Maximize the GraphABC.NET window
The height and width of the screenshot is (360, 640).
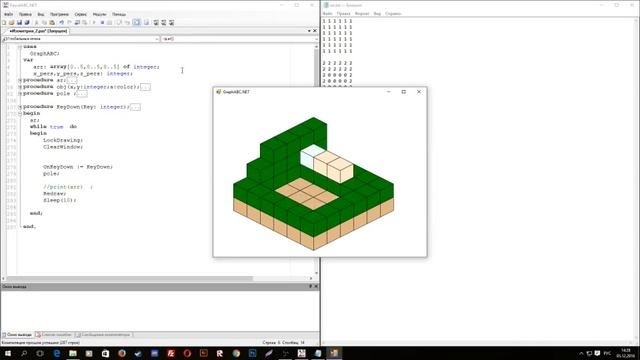click(x=404, y=92)
